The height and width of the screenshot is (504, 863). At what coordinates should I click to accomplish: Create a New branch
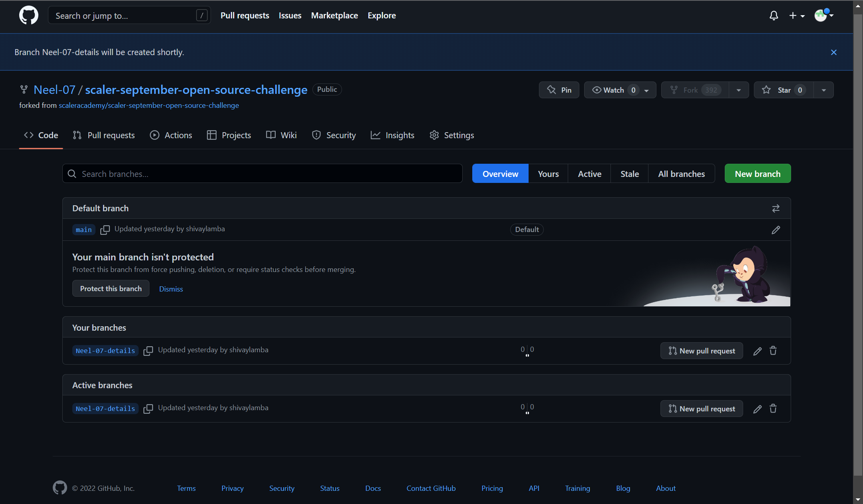[757, 173]
